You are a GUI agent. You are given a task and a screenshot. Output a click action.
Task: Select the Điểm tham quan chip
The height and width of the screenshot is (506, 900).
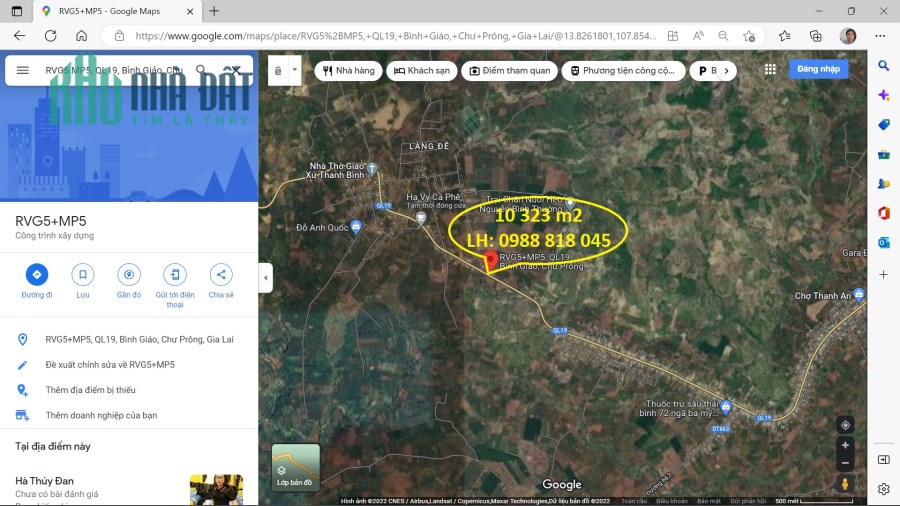point(510,71)
